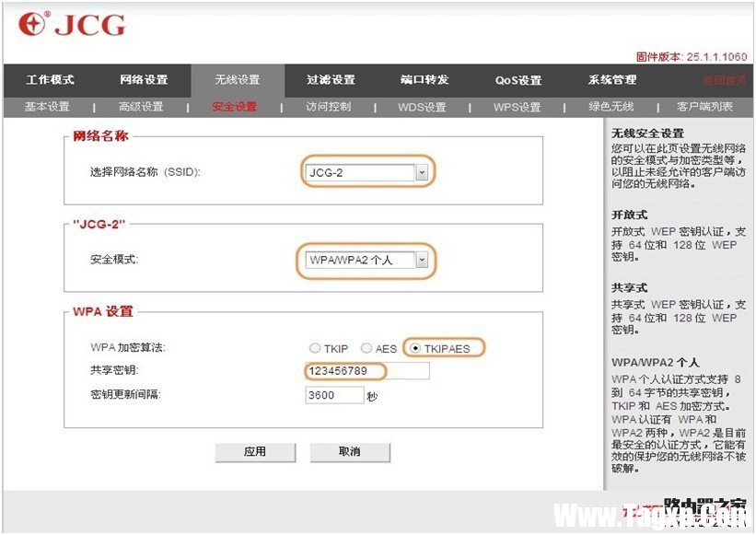Open the QoS设置 main menu
Image resolution: width=756 pixels, height=535 pixels.
[x=518, y=80]
